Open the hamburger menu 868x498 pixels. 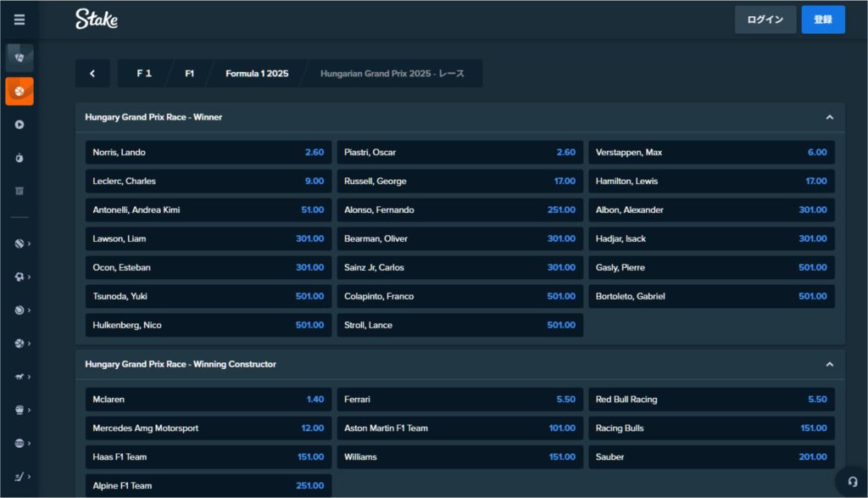[19, 20]
